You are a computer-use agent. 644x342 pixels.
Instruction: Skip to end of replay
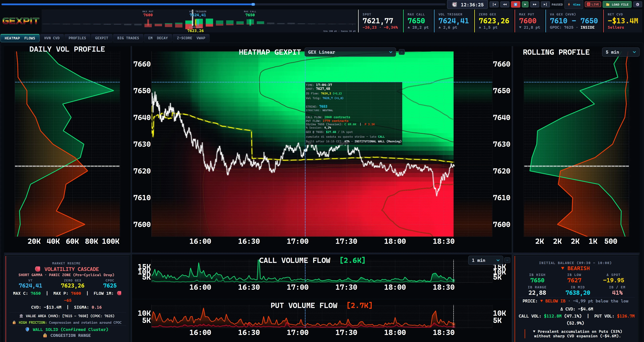click(x=545, y=5)
